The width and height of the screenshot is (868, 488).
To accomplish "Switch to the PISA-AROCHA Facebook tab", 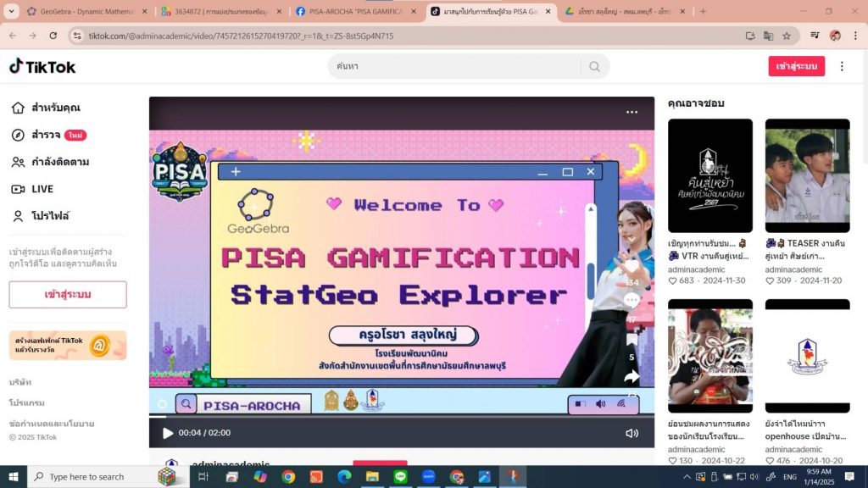I will tap(355, 11).
